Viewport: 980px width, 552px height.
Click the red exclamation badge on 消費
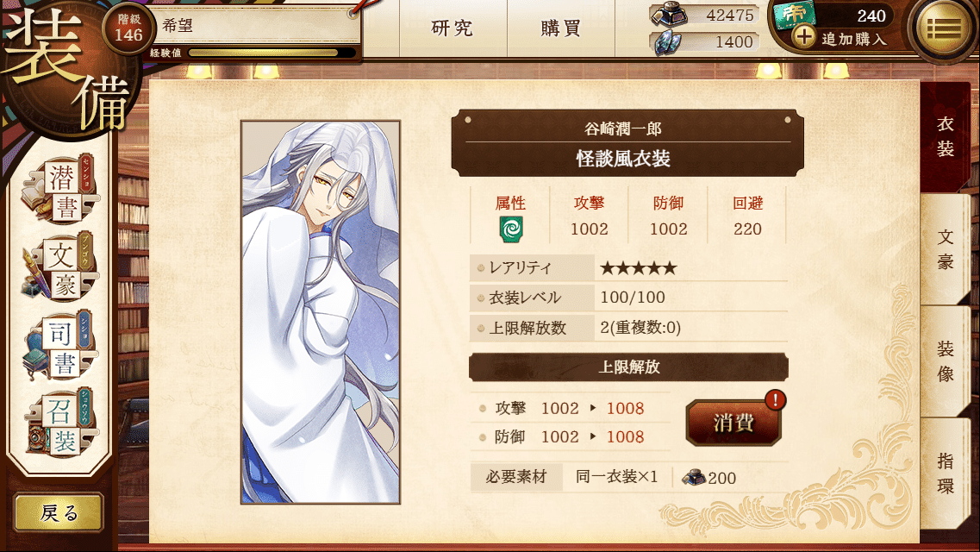point(775,399)
